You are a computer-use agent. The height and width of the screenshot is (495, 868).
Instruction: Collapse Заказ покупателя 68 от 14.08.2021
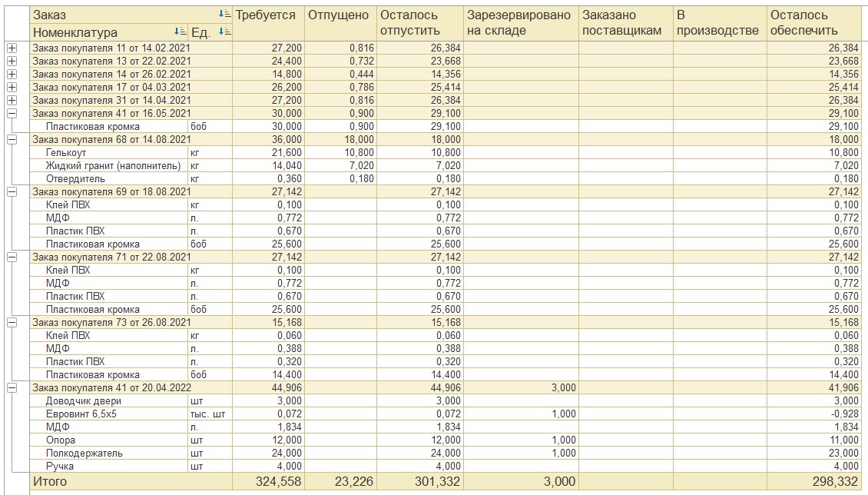click(x=12, y=140)
